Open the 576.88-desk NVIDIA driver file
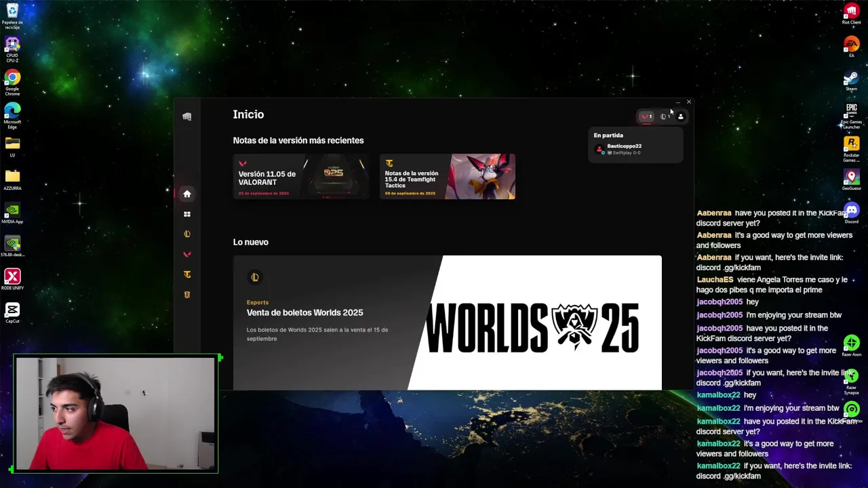 coord(12,247)
